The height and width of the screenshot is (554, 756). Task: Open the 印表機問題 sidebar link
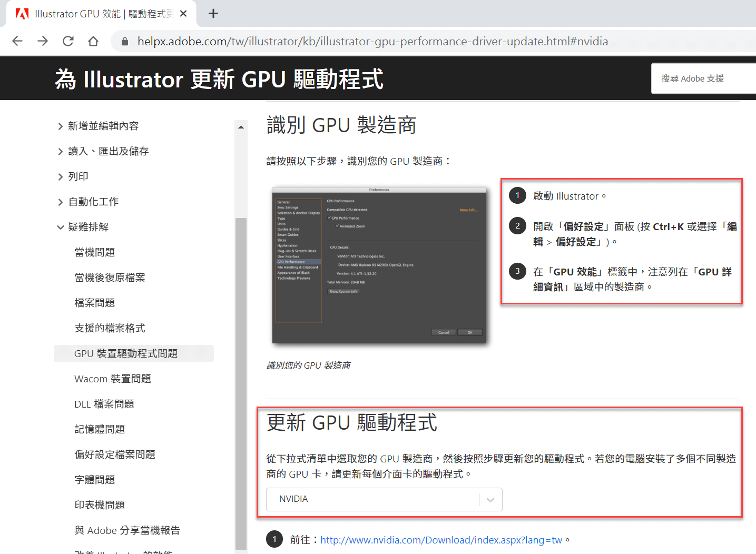100,505
